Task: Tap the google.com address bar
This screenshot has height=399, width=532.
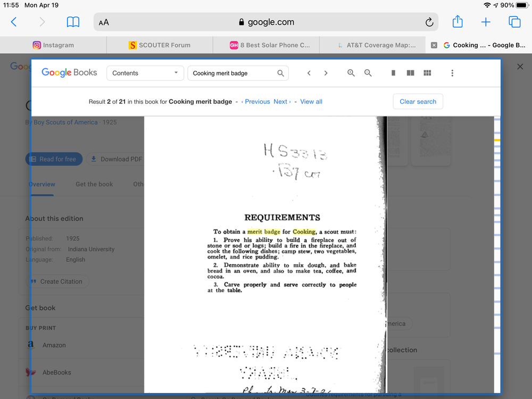Action: (x=265, y=22)
